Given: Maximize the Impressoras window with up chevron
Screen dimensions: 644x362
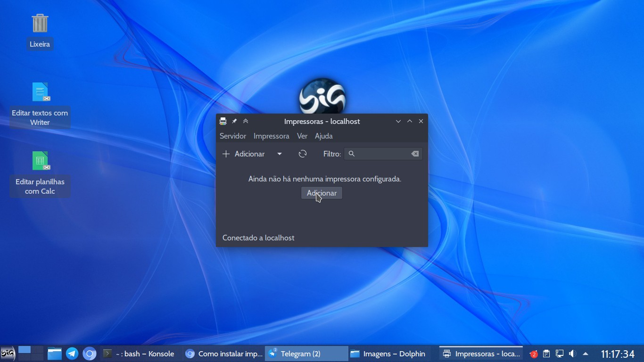Looking at the screenshot, I should [x=410, y=121].
